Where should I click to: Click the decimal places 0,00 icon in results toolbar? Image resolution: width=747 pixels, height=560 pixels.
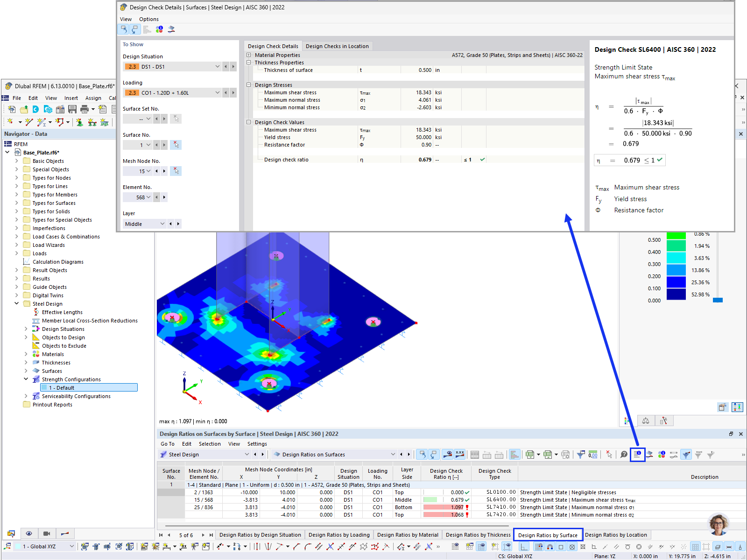point(593,455)
